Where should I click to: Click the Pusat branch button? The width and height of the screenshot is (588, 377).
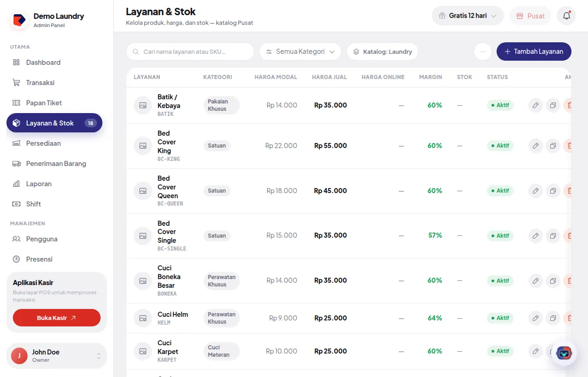[x=530, y=16]
